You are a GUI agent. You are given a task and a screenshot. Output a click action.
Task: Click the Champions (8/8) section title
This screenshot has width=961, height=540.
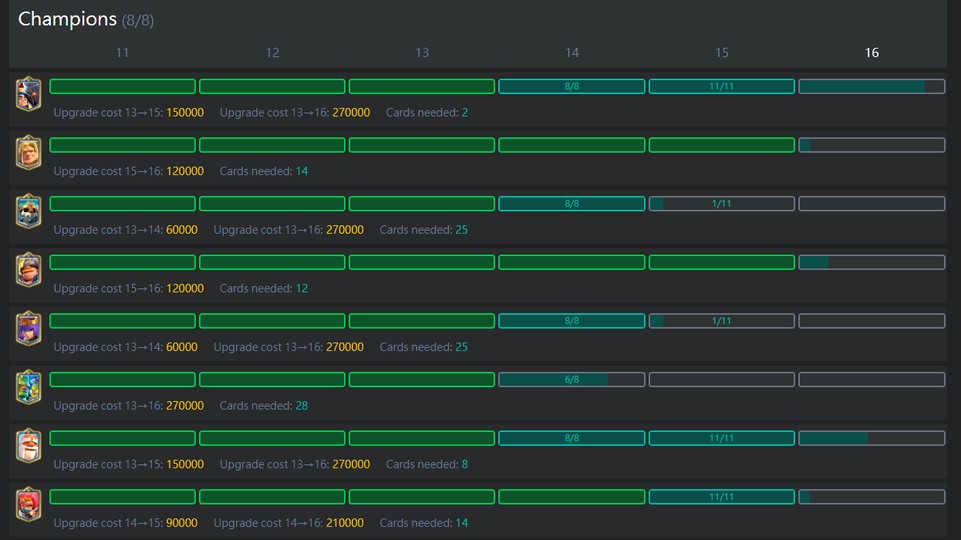pyautogui.click(x=86, y=19)
